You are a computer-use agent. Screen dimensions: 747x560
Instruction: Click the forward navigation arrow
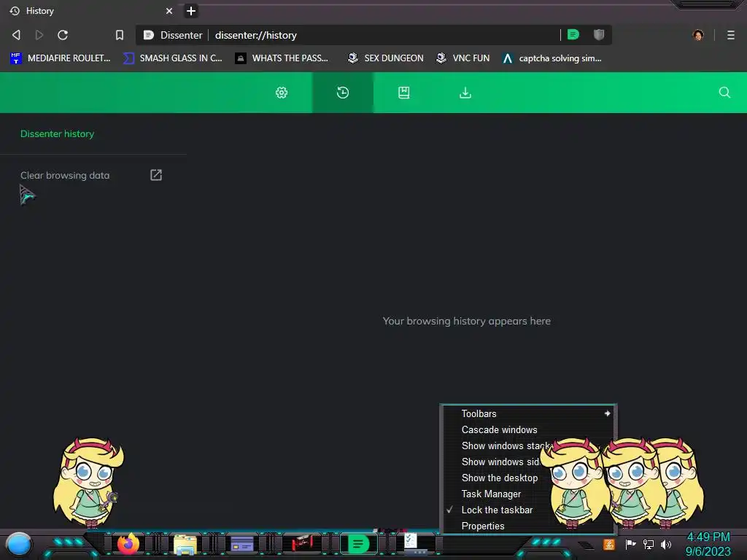point(39,35)
